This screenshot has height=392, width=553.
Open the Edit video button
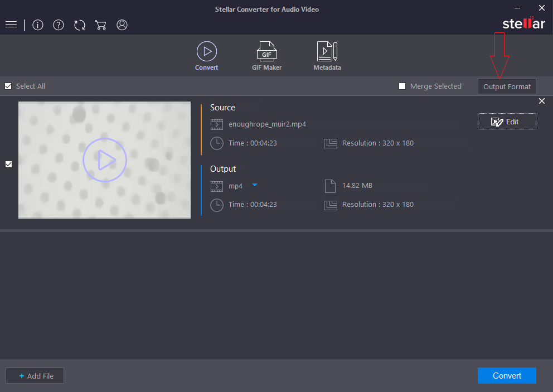pos(507,122)
